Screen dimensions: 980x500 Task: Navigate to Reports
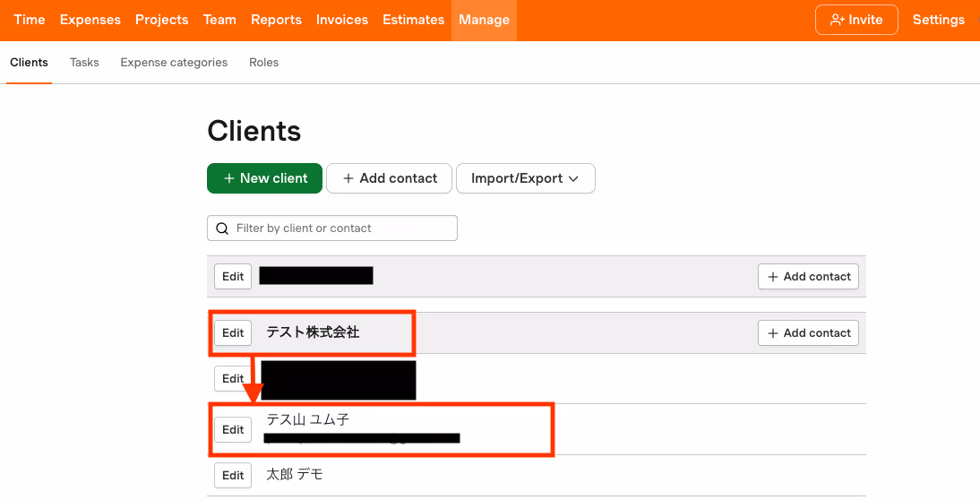pyautogui.click(x=276, y=20)
